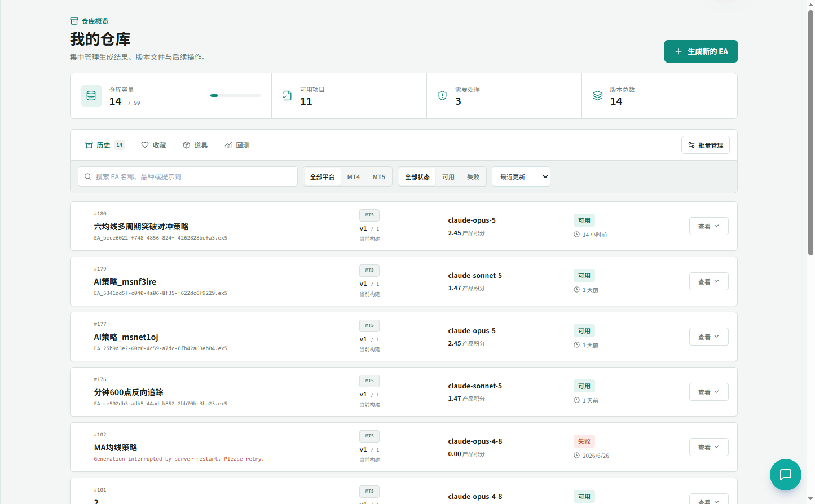Click the MT5 tag on row #180

click(x=369, y=215)
